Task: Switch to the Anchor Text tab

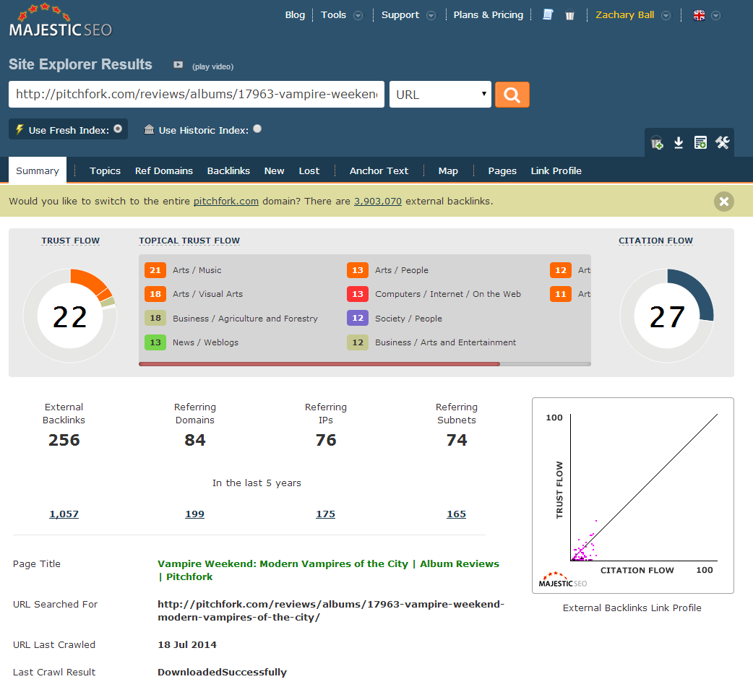Action: [379, 171]
